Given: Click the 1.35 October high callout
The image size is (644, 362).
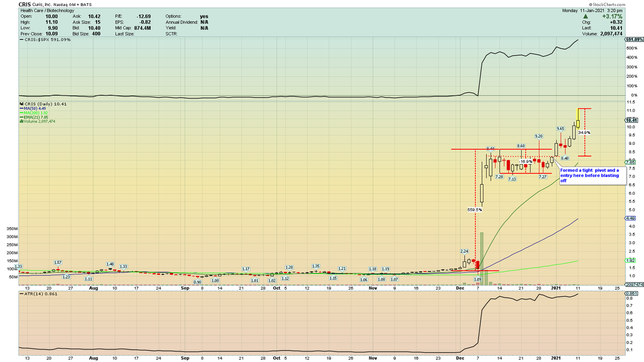Looking at the screenshot, I should pyautogui.click(x=316, y=266).
